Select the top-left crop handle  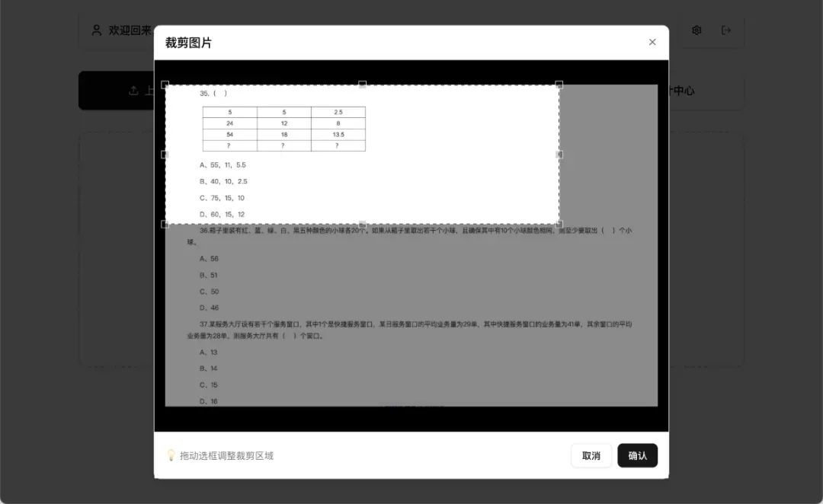coord(165,85)
